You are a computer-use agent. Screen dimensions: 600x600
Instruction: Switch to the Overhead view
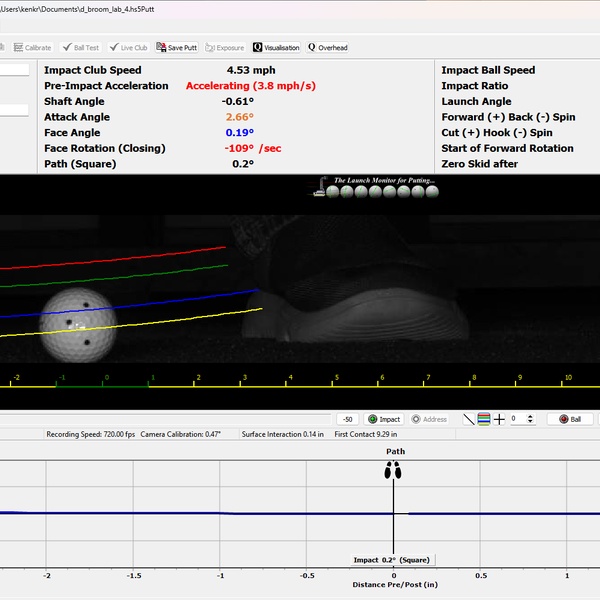pos(328,47)
